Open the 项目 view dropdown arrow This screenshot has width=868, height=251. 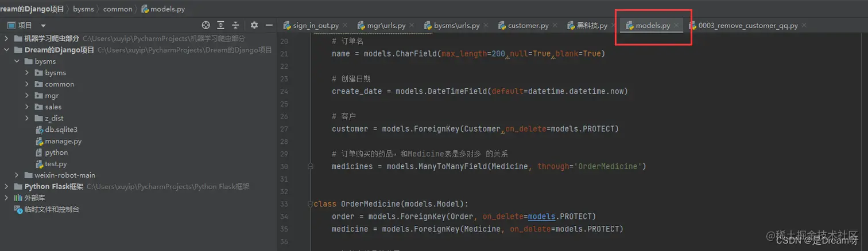pos(43,26)
